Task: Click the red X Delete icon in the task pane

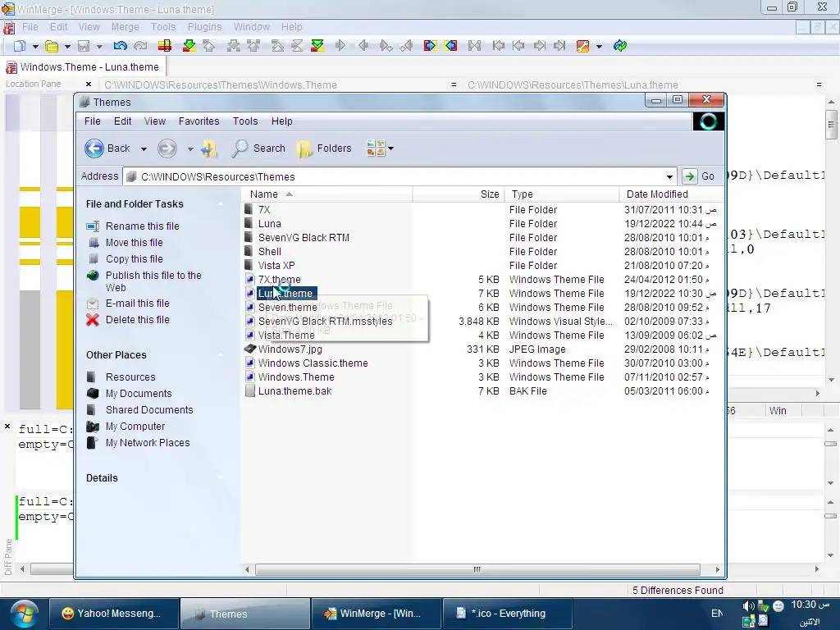Action: point(93,320)
